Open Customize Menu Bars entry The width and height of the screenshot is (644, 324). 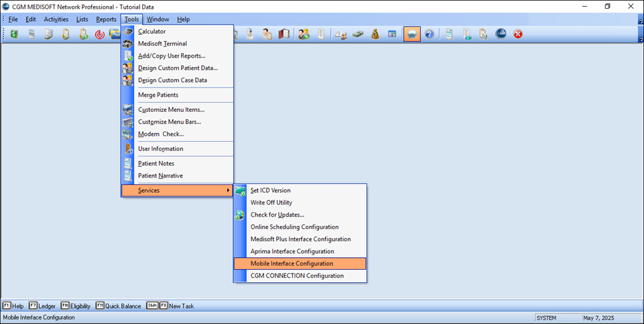(177, 122)
